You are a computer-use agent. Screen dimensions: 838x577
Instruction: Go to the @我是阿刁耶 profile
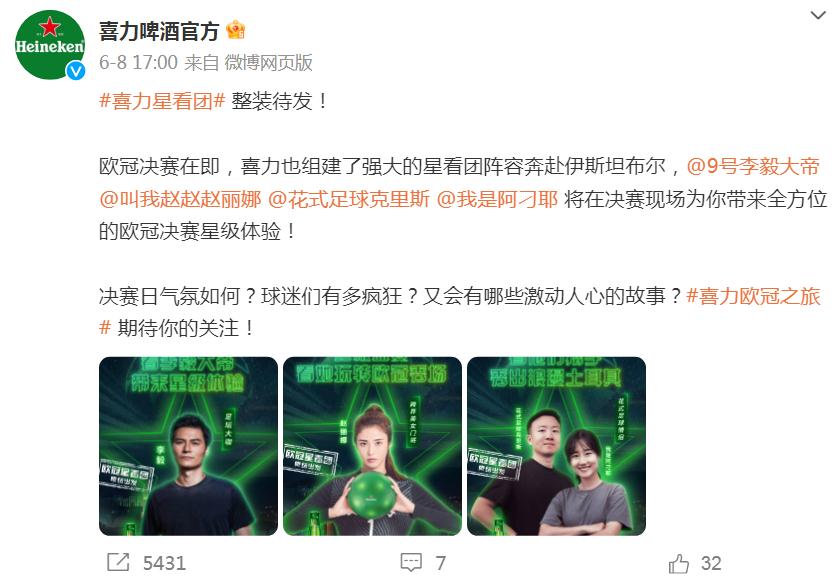[497, 199]
